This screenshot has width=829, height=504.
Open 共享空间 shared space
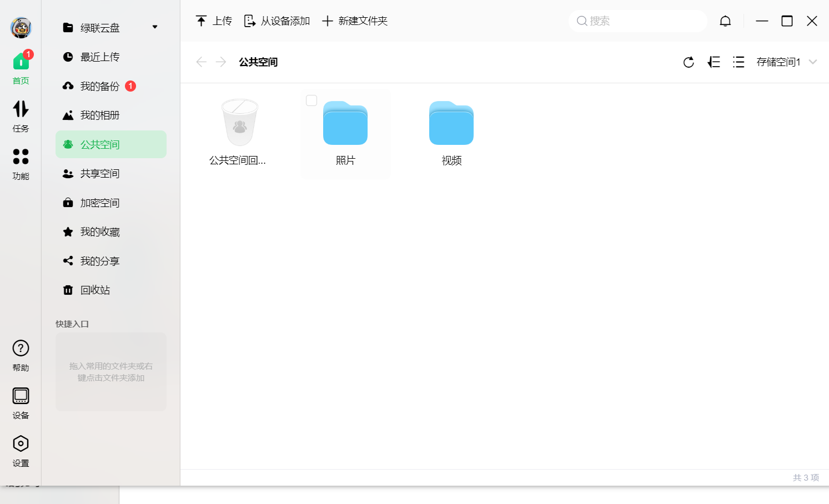111,174
